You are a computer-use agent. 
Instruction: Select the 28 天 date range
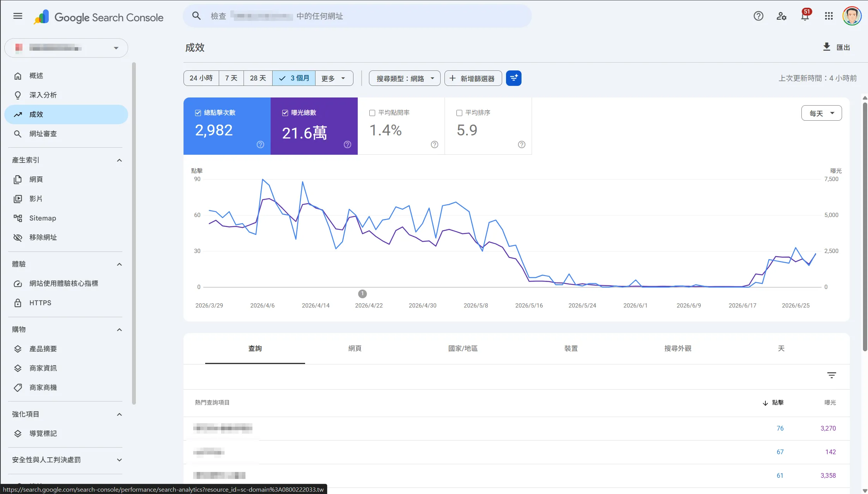[x=258, y=78]
